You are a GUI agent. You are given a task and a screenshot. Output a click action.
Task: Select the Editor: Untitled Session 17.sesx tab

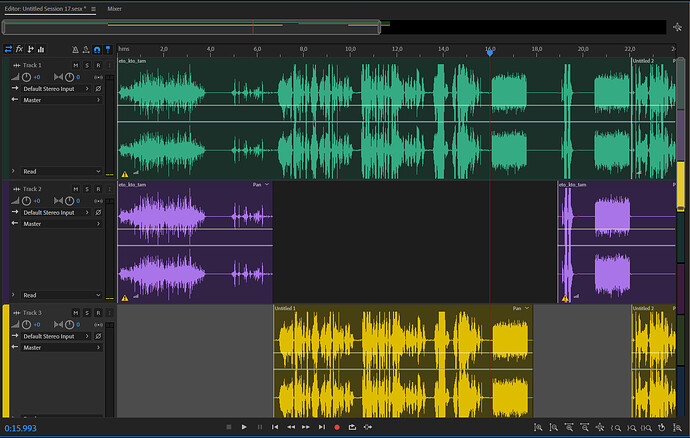(x=44, y=8)
